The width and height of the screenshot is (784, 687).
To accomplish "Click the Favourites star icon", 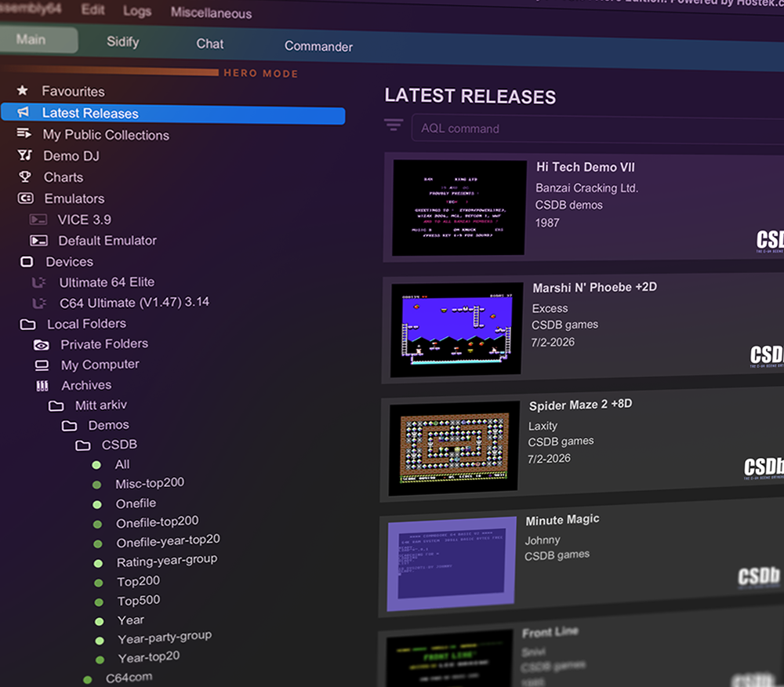I will (x=23, y=91).
